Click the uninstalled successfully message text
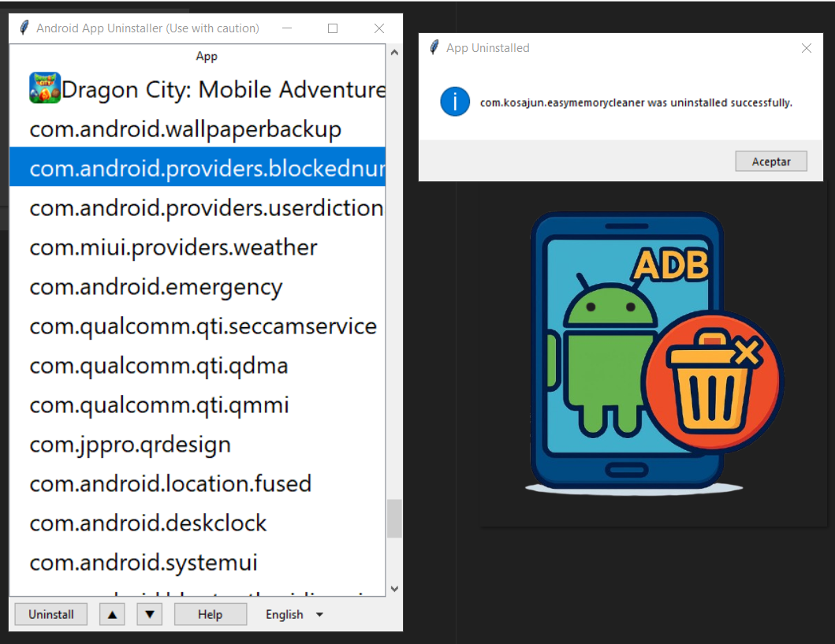Screen dimensions: 835x644 636,102
